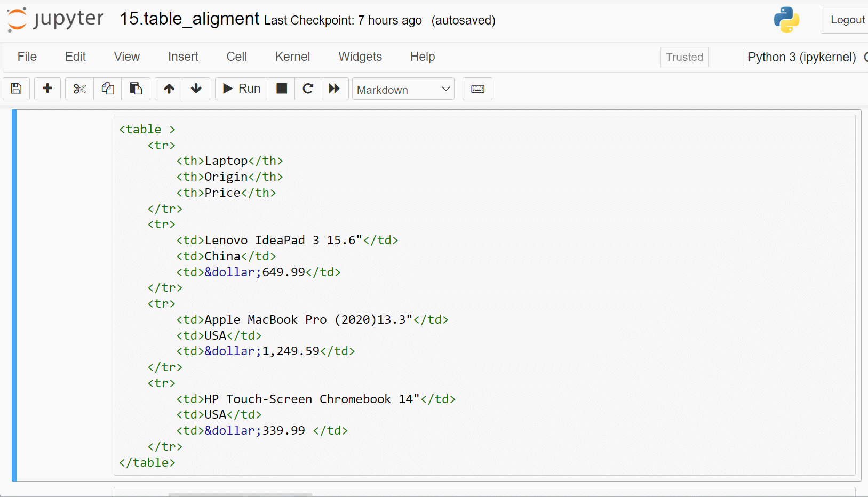
Task: Run the current cell
Action: coord(242,89)
